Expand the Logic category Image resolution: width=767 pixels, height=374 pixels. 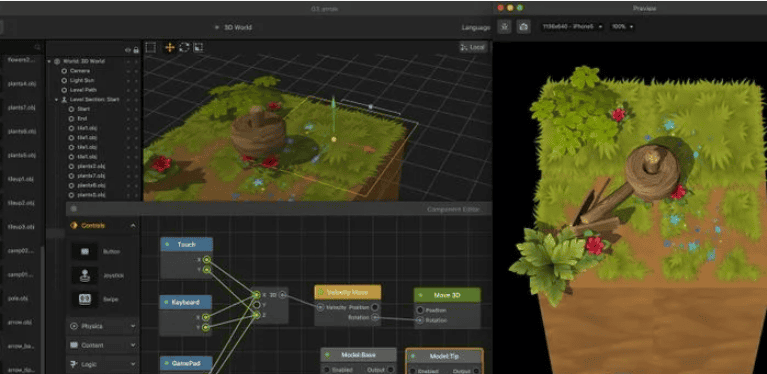pos(133,364)
